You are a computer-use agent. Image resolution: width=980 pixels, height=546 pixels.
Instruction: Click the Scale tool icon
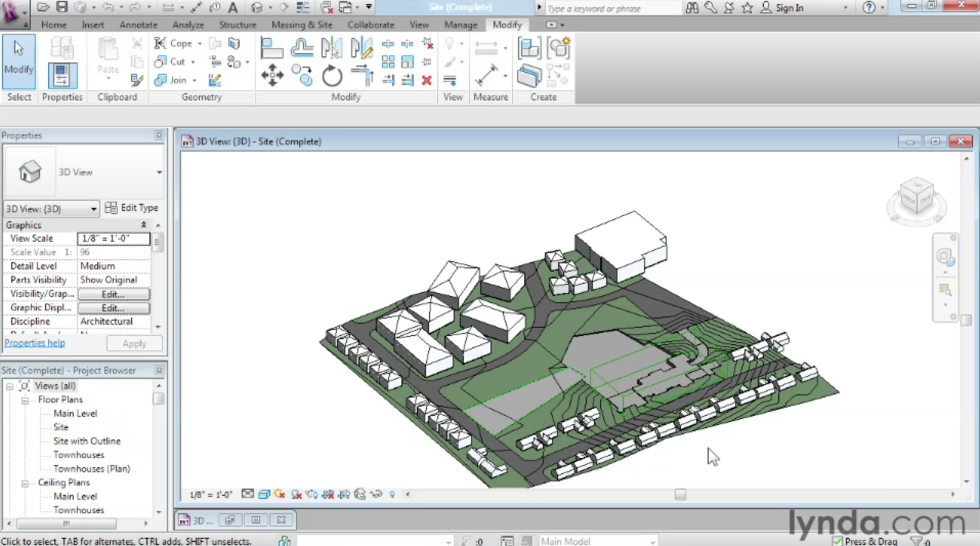click(x=407, y=62)
